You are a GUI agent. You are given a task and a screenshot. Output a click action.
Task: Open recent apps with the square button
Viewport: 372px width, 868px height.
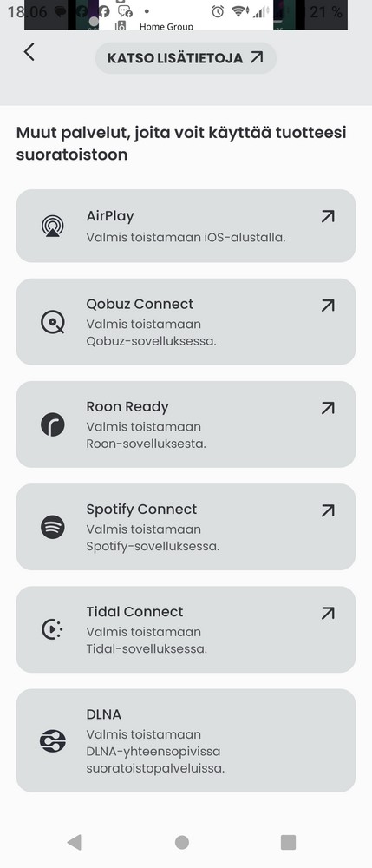pyautogui.click(x=288, y=842)
